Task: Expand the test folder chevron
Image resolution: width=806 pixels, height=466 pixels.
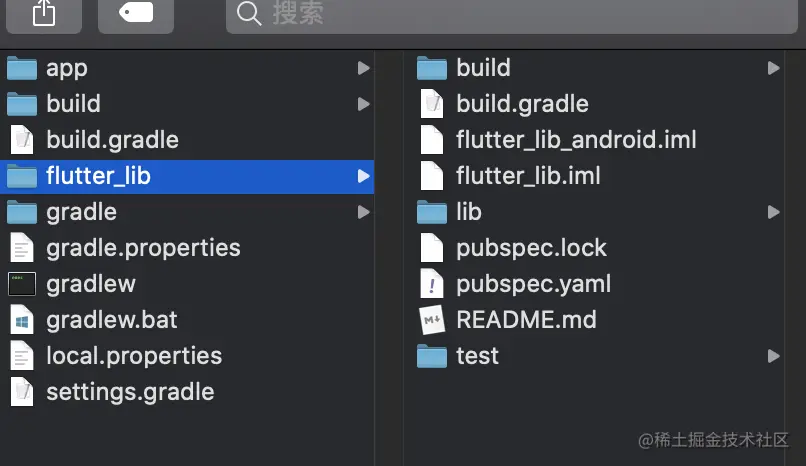Action: [x=773, y=356]
